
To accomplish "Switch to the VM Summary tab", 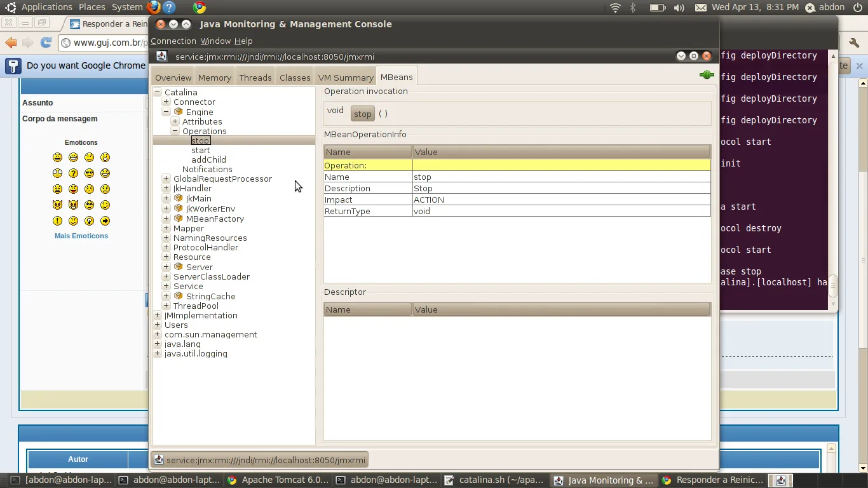I will [x=345, y=78].
